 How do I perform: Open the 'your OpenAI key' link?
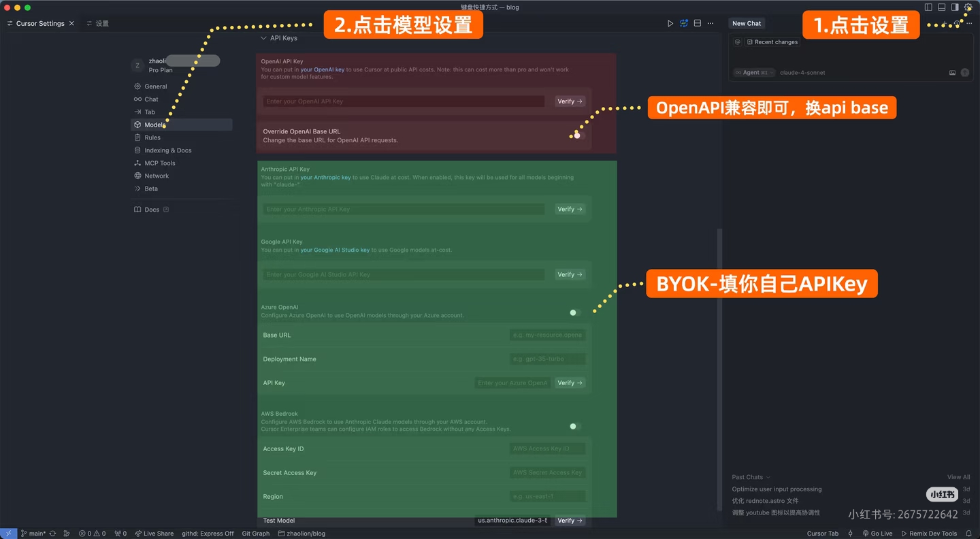pos(323,69)
